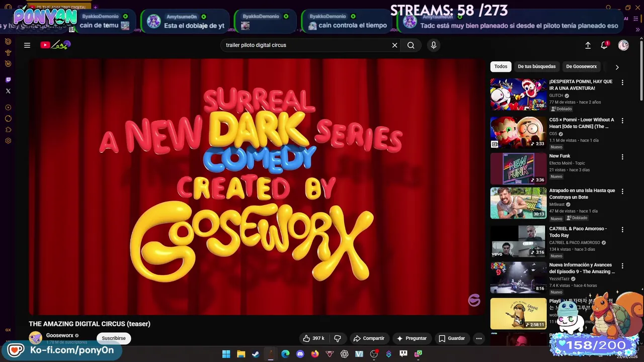Screen dimensions: 644x362
Task: Go to the YouTube home logo
Action: (x=55, y=45)
